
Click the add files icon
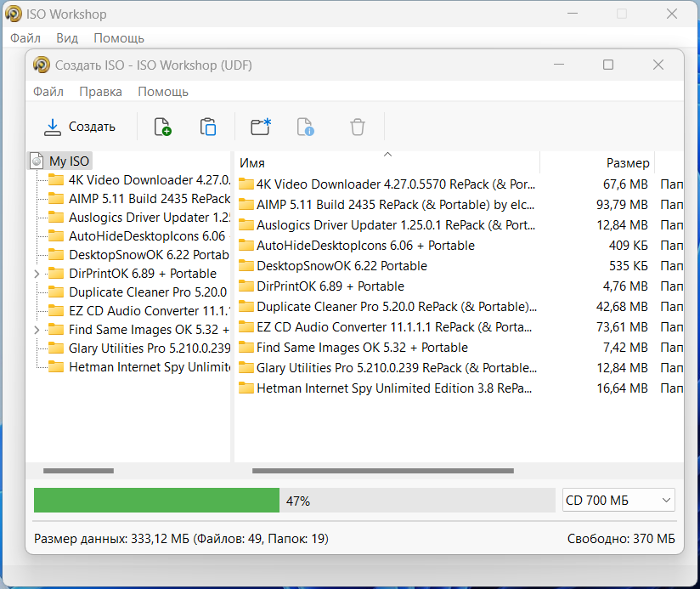coord(162,127)
